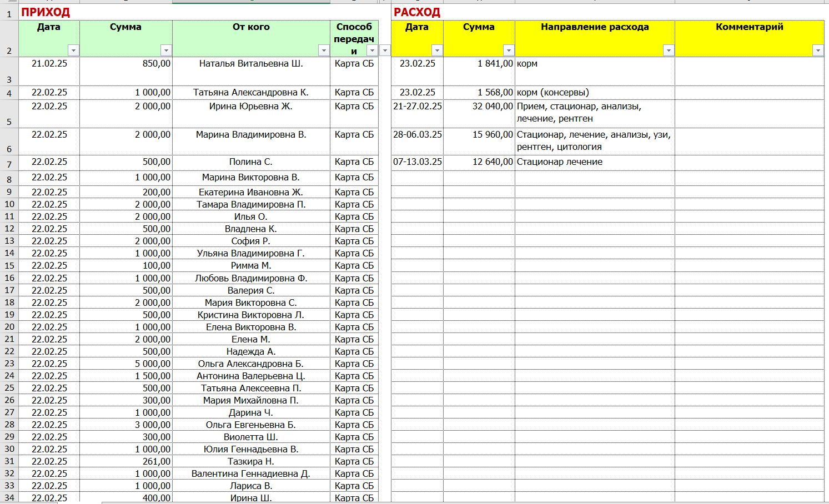Click the cell Любовь Владимировна Ф.

coord(252,278)
